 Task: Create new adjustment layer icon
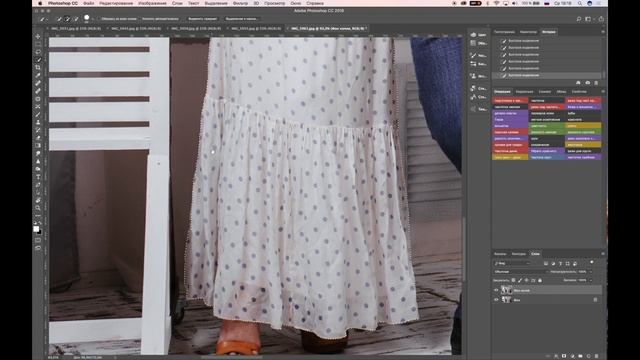point(572,356)
